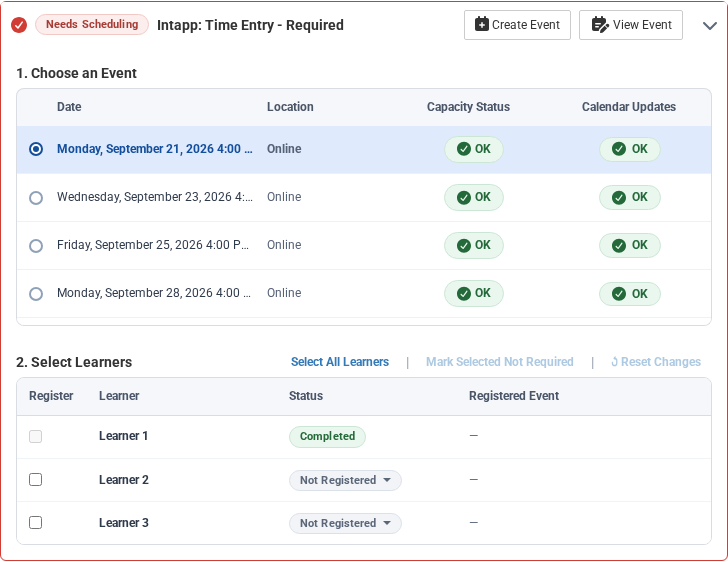Click the Intapp: Time Entry - Required title

[250, 25]
